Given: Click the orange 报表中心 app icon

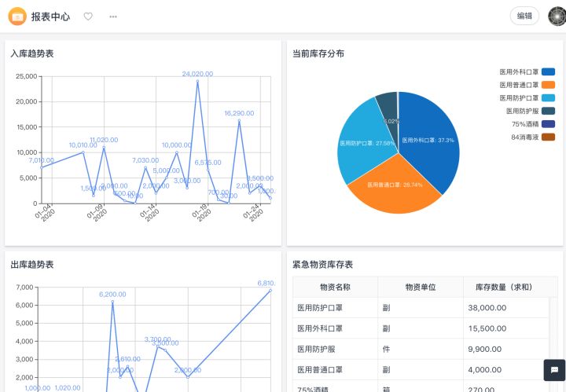Looking at the screenshot, I should (17, 16).
